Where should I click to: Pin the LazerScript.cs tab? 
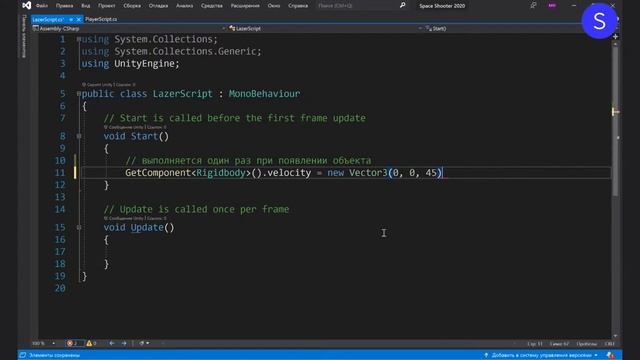coord(71,19)
